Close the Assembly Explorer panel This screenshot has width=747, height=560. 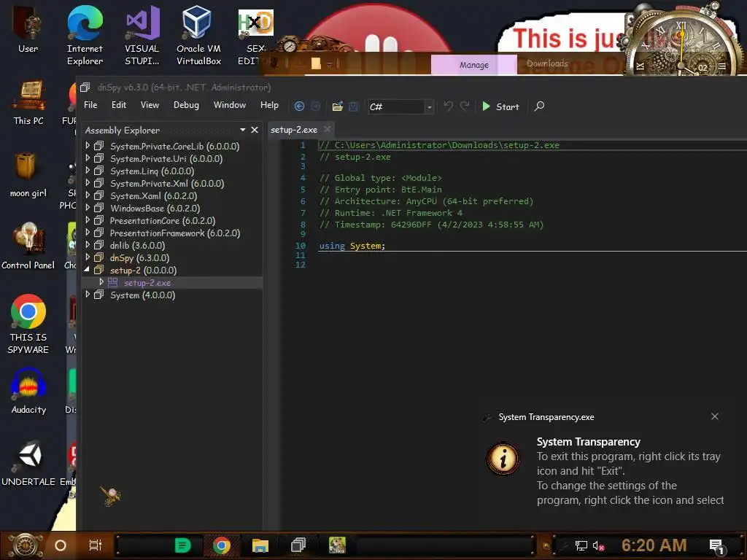[x=255, y=130]
